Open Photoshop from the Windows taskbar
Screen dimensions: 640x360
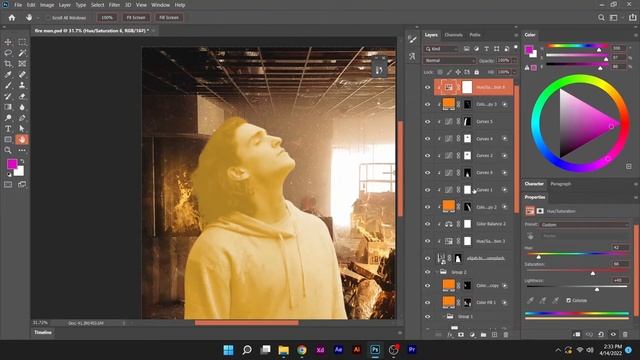coord(375,350)
